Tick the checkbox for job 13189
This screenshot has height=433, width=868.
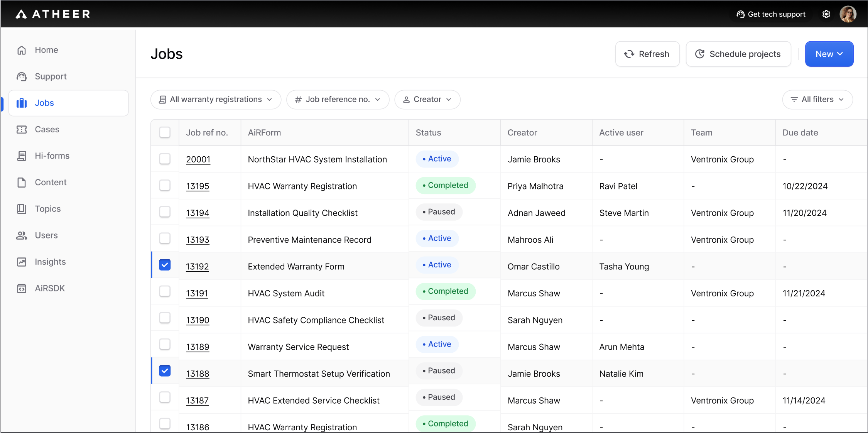(165, 344)
